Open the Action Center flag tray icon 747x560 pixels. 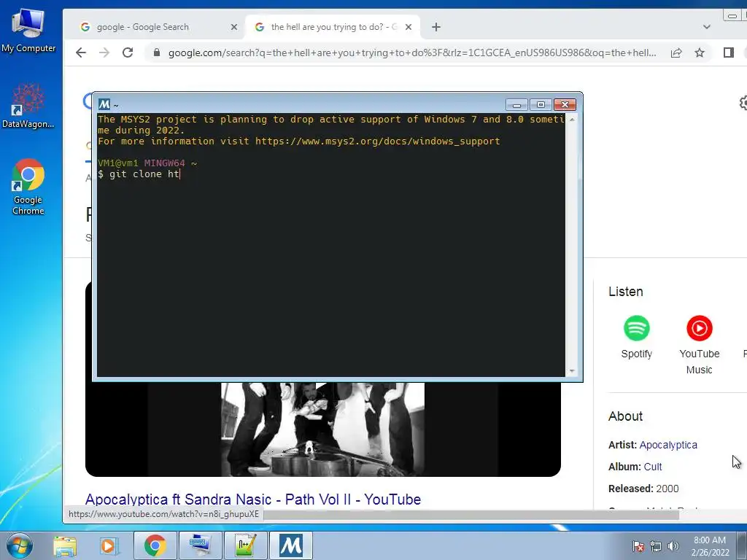638,546
